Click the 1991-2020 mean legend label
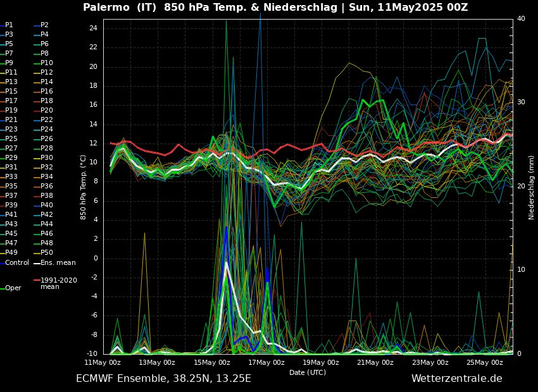Screen dimensions: 538x392 coord(58,283)
